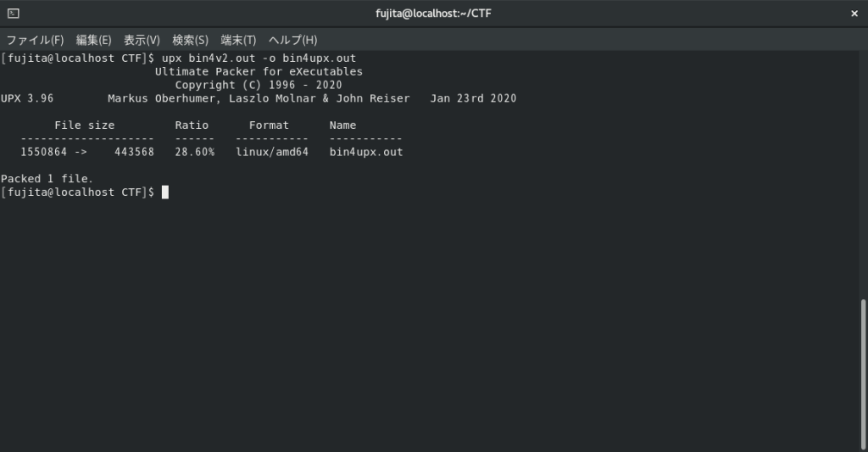Viewport: 868px width, 452px height.
Task: Open the ヘルプ(H) menu
Action: [292, 40]
